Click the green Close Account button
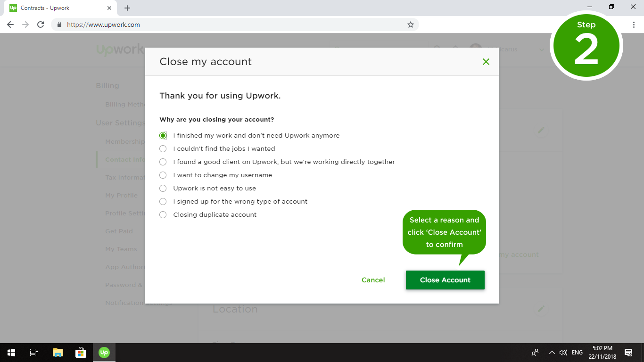Image resolution: width=644 pixels, height=362 pixels. click(x=445, y=280)
